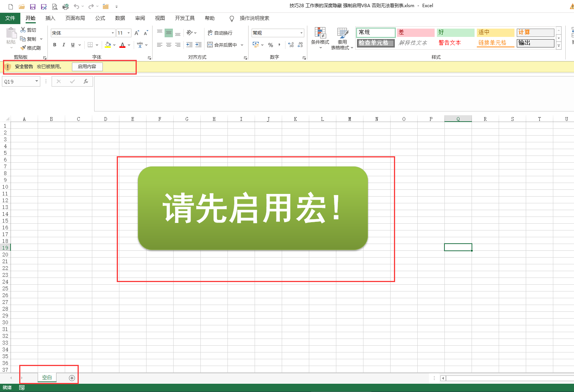Apply the 好 good cell style
The height and width of the screenshot is (392, 574).
456,32
